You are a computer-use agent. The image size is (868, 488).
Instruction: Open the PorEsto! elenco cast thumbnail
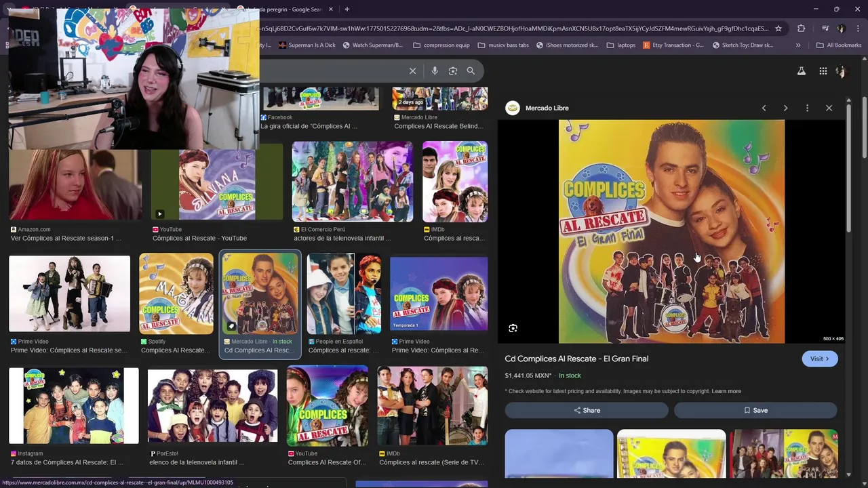tap(213, 405)
